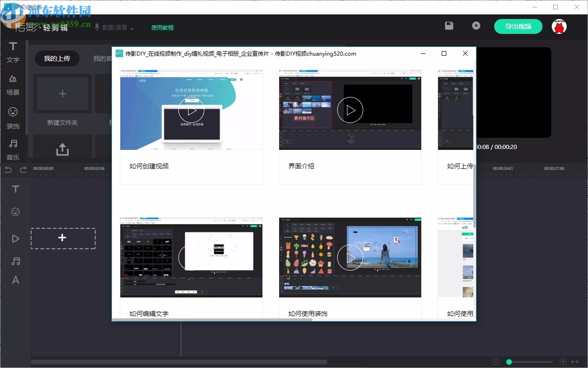Minimize the tutorial popup window
Image resolution: width=588 pixels, height=368 pixels.
pos(423,54)
